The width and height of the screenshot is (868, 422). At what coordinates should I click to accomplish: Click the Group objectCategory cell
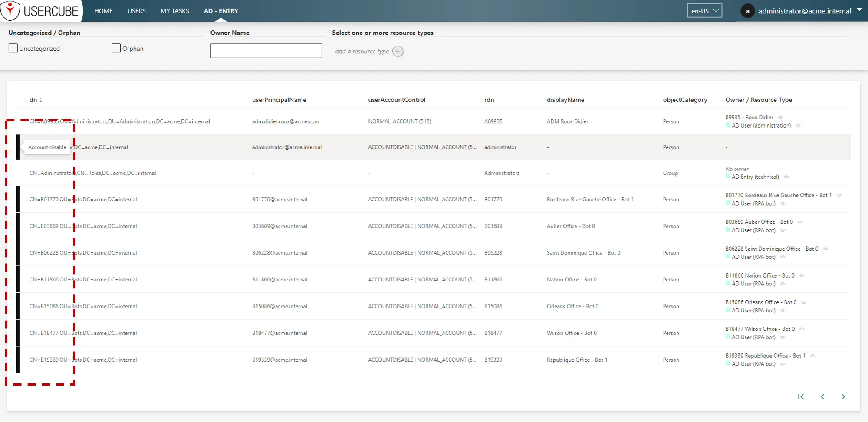[670, 173]
